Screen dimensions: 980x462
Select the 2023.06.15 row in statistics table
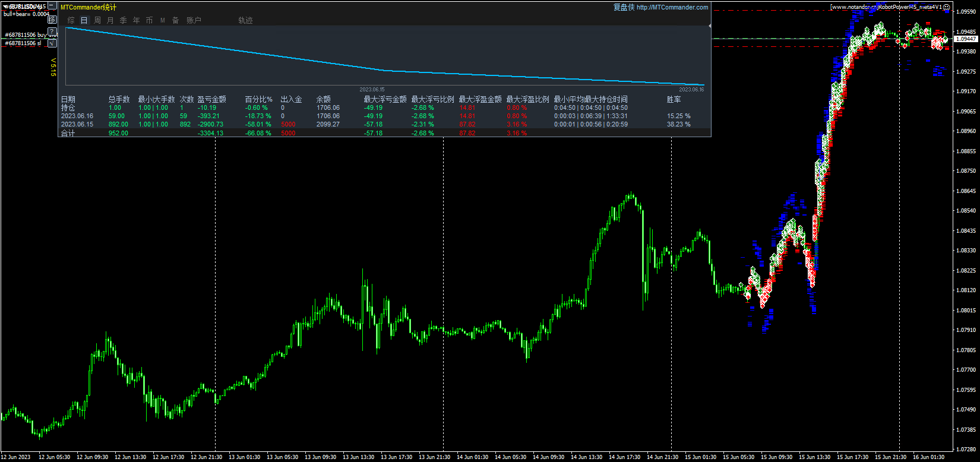tap(77, 125)
